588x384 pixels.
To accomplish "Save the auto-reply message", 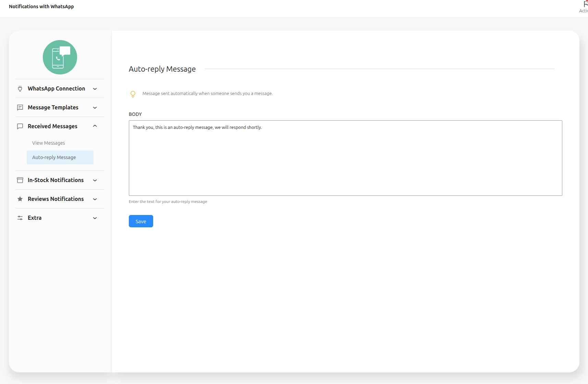I will (141, 221).
